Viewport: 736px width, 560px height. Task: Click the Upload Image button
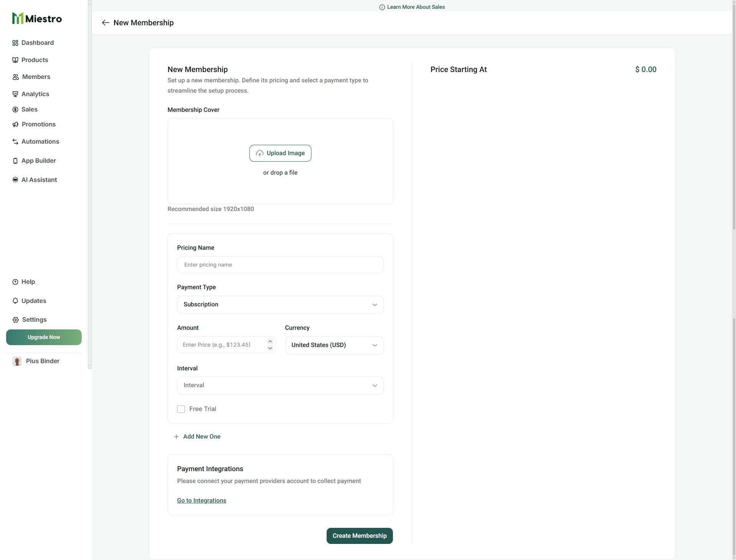(280, 153)
